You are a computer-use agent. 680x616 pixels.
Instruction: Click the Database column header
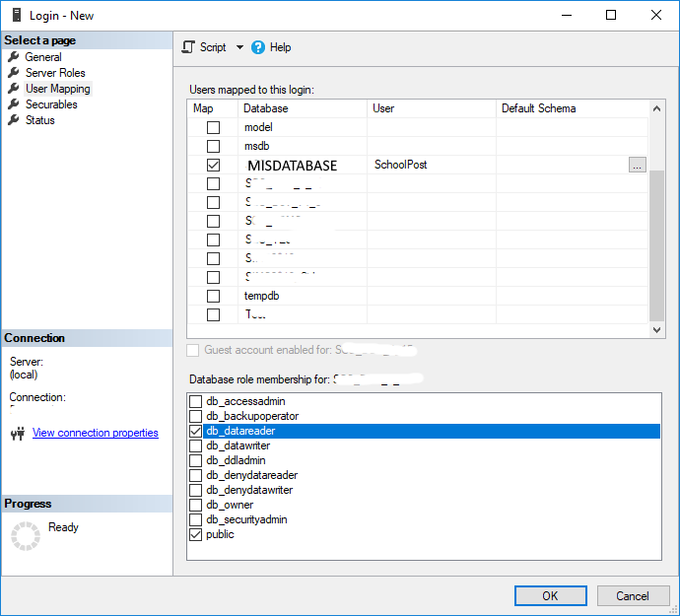click(x=303, y=108)
